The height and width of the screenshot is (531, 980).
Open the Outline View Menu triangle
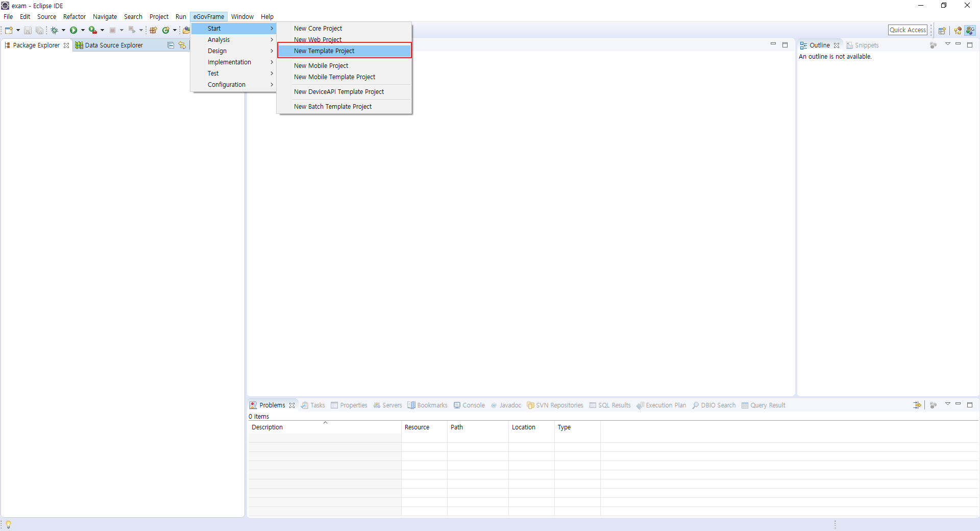point(948,44)
